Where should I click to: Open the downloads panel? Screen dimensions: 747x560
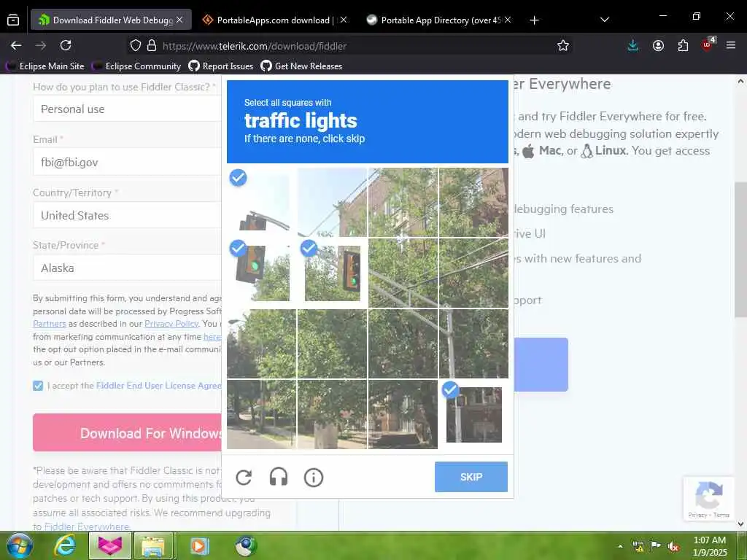point(633,46)
